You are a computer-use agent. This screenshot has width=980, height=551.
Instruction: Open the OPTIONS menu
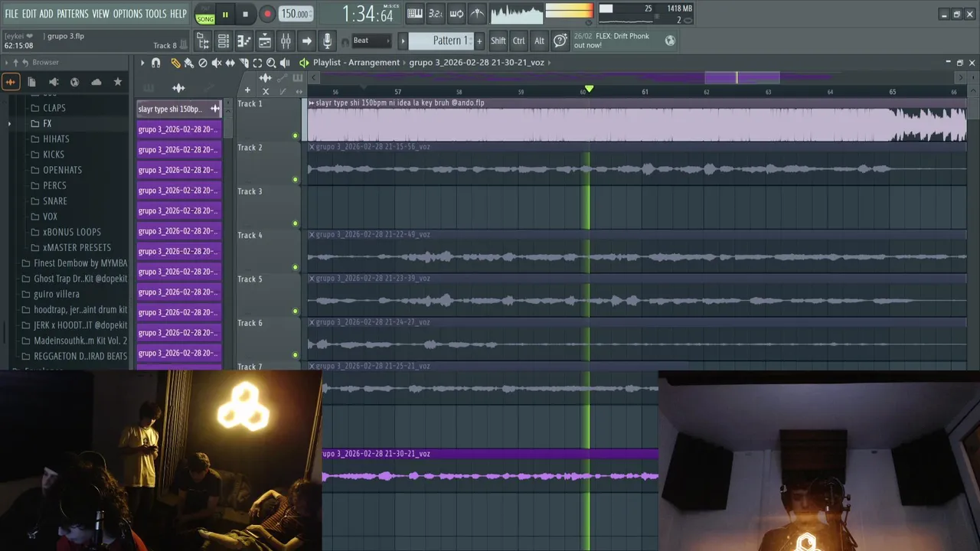coord(128,14)
